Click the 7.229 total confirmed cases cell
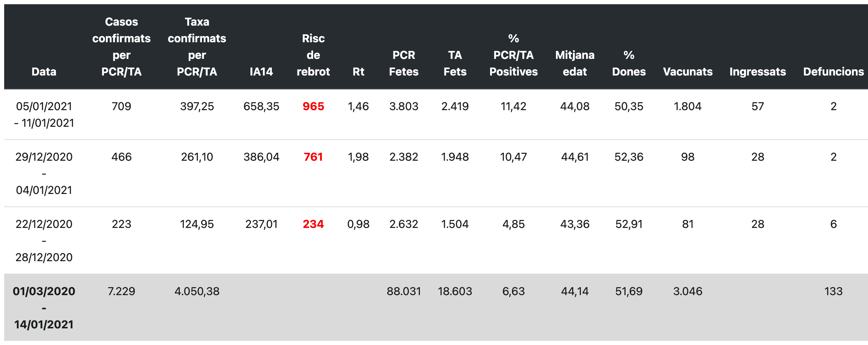 pyautogui.click(x=121, y=291)
